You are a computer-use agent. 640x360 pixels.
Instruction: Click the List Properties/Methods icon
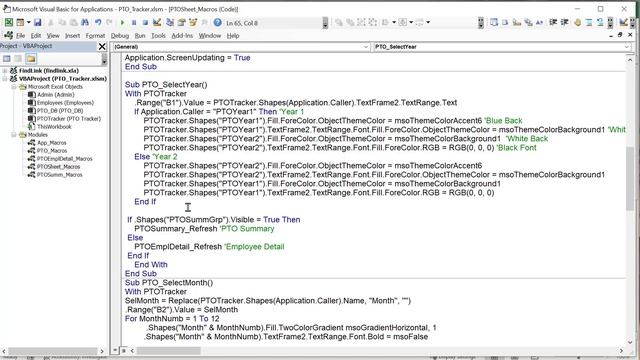point(494,22)
